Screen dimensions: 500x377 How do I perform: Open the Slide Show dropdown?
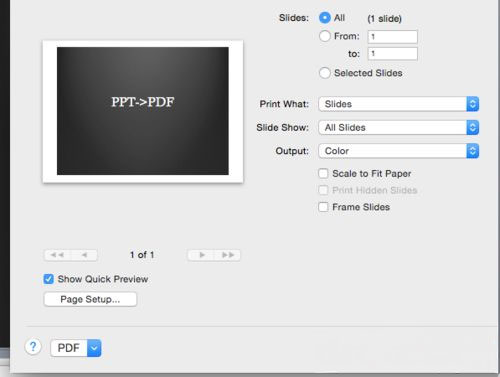(399, 127)
